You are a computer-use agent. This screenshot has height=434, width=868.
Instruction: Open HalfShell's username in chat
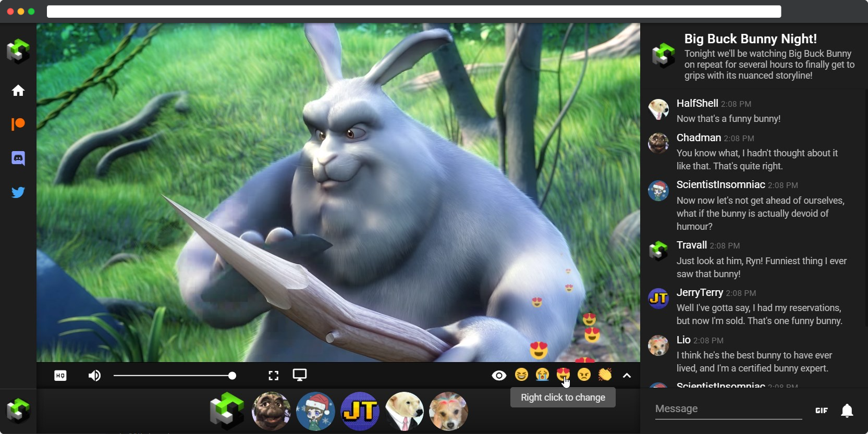click(697, 103)
